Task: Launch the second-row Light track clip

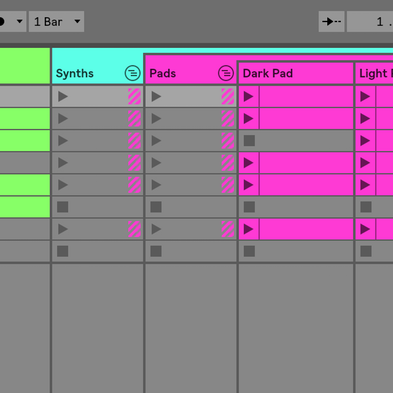Action: (x=365, y=119)
